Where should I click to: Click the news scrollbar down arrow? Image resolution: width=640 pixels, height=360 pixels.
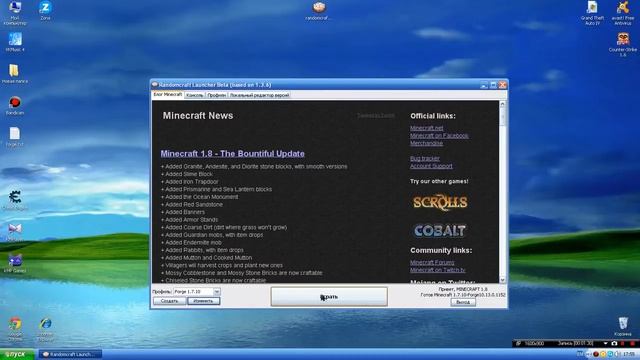pos(502,280)
